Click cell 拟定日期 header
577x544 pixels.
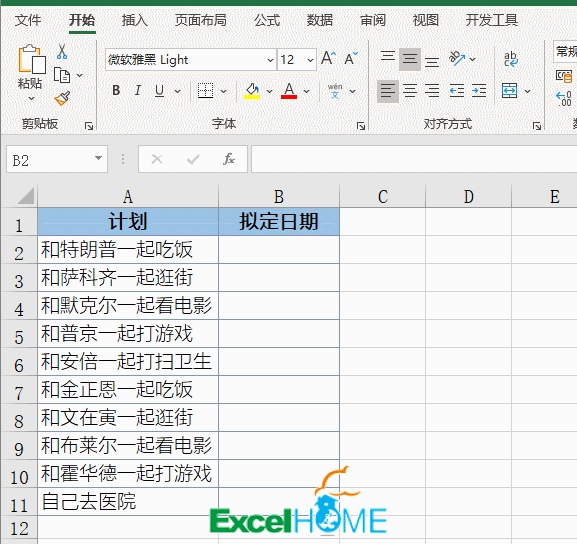coord(279,222)
